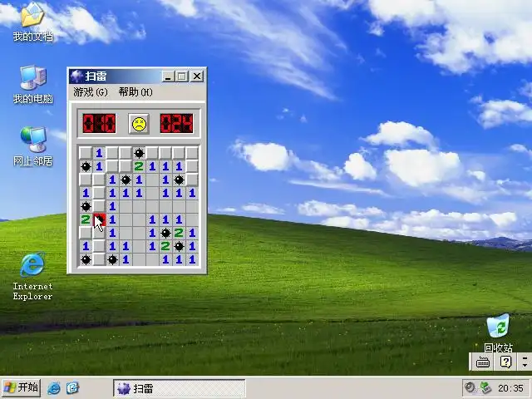This screenshot has width=532, height=399.
Task: Open the 帮助(H) menu in Minesweeper
Action: point(135,92)
